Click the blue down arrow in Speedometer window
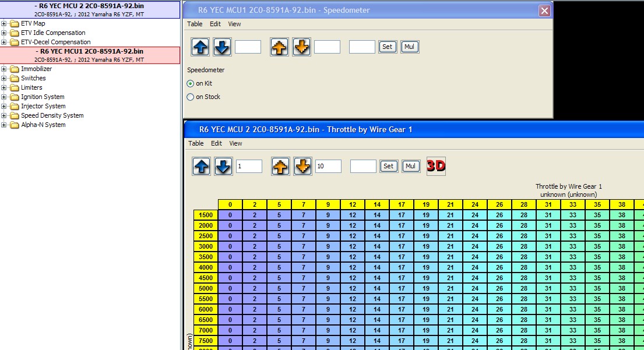This screenshot has height=350, width=644. pyautogui.click(x=222, y=47)
